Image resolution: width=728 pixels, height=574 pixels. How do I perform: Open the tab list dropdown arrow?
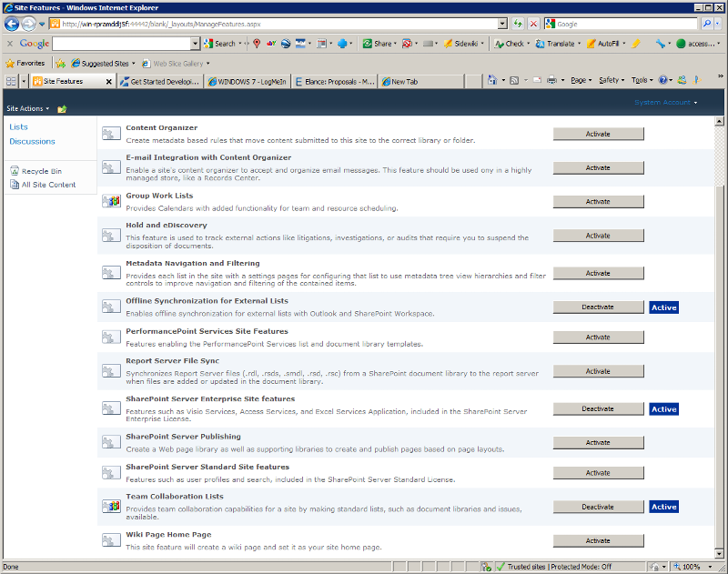tap(24, 81)
